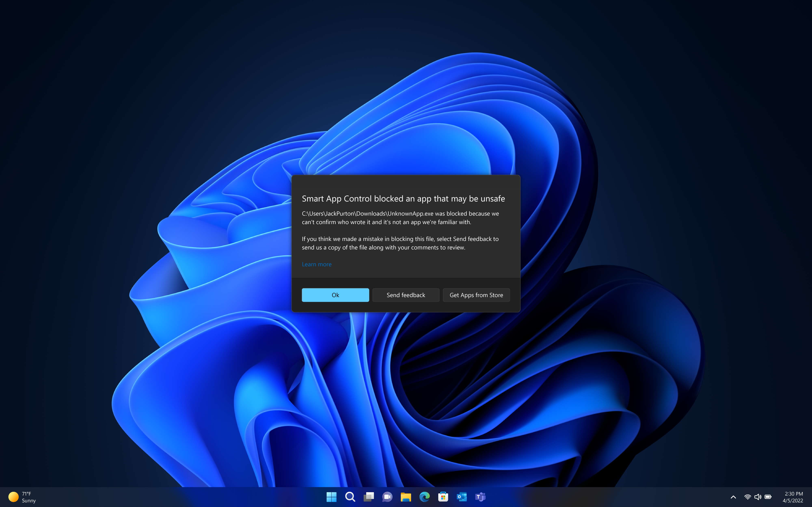Open network settings from taskbar

coord(748,497)
